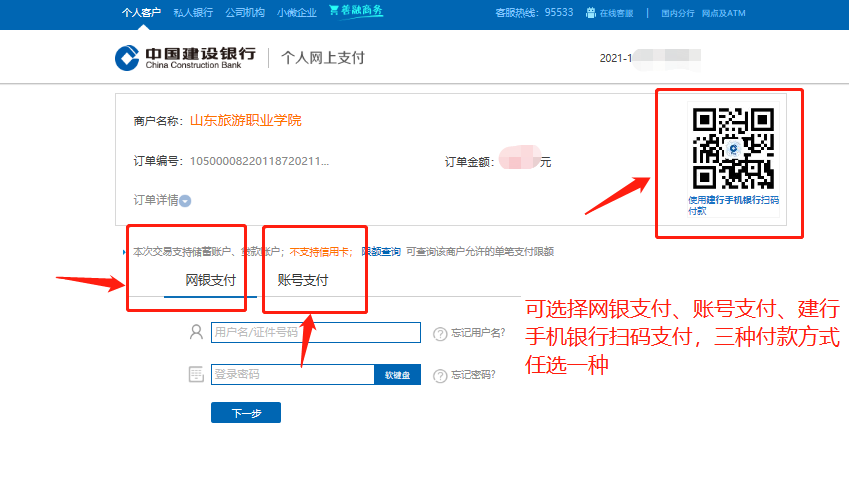The height and width of the screenshot is (499, 849).
Task: Open the 限额查询 limit query link
Action: [x=381, y=252]
